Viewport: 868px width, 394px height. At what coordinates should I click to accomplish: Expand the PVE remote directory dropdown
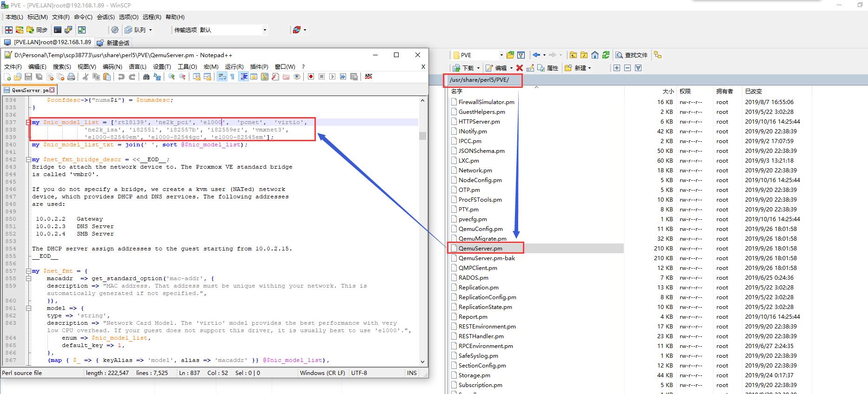[x=501, y=55]
